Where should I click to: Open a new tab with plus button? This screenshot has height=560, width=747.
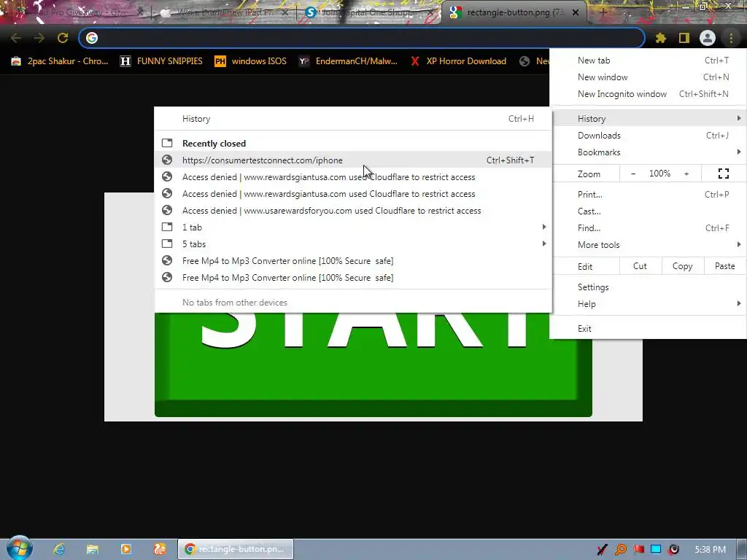pos(602,12)
